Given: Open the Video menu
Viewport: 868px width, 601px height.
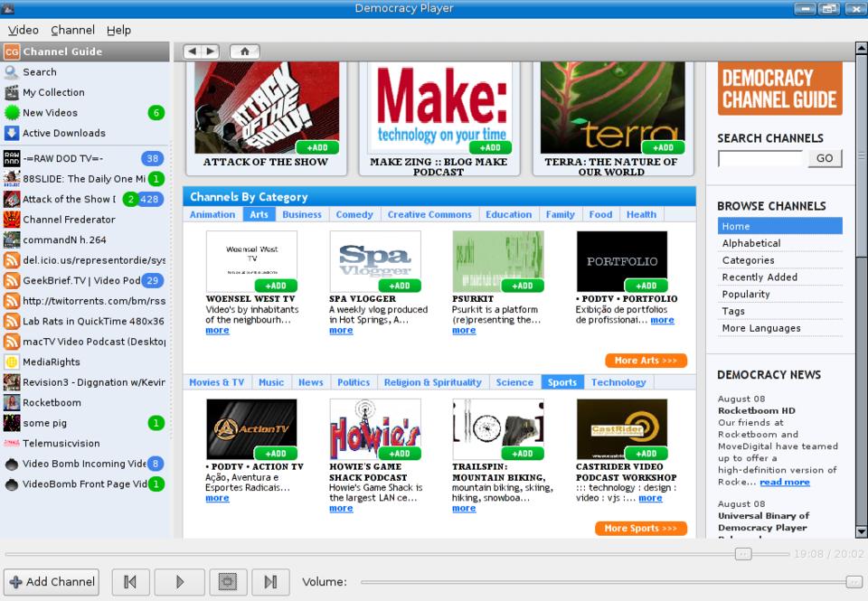Looking at the screenshot, I should click(x=24, y=30).
